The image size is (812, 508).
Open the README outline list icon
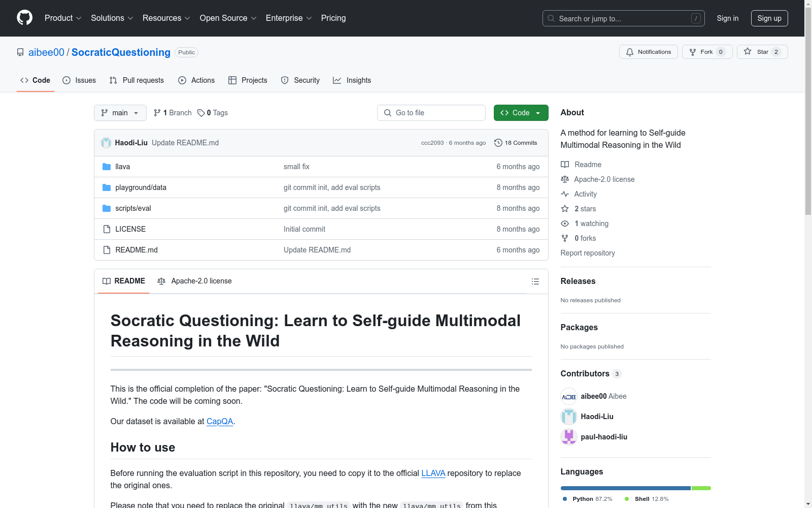click(x=535, y=281)
